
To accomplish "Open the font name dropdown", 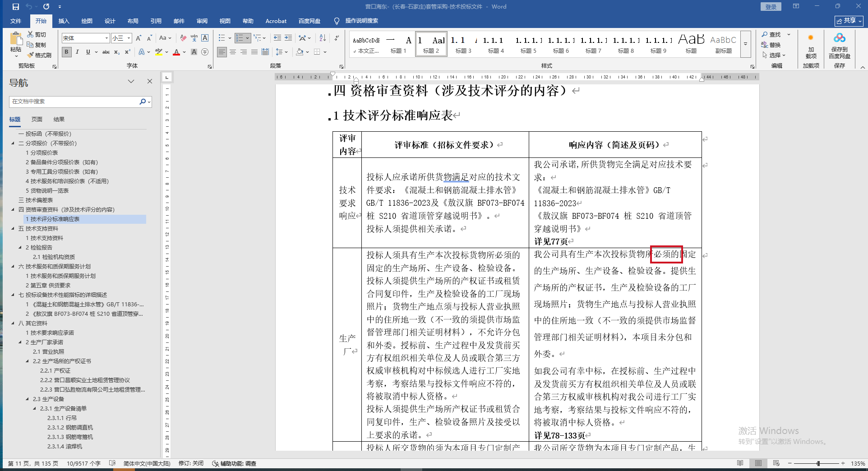I will [106, 38].
